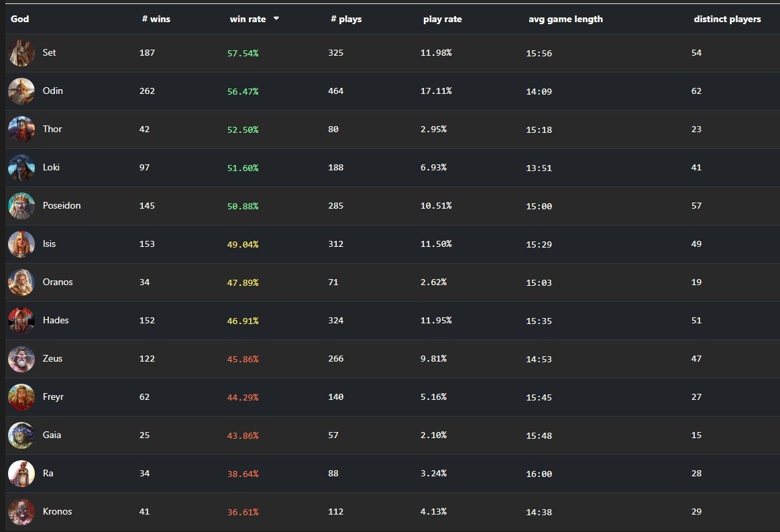Click Isis's god portrait icon
Image resolution: width=780 pixels, height=532 pixels.
[21, 244]
